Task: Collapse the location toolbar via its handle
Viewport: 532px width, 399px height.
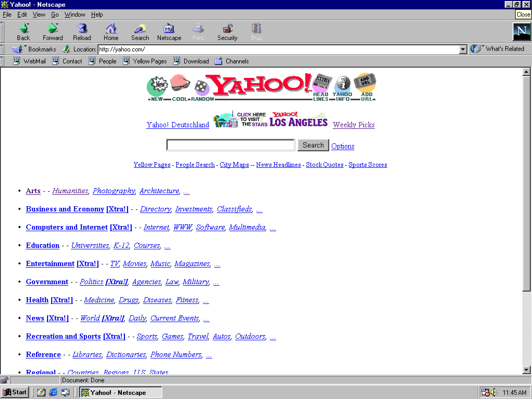Action: pos(2,49)
